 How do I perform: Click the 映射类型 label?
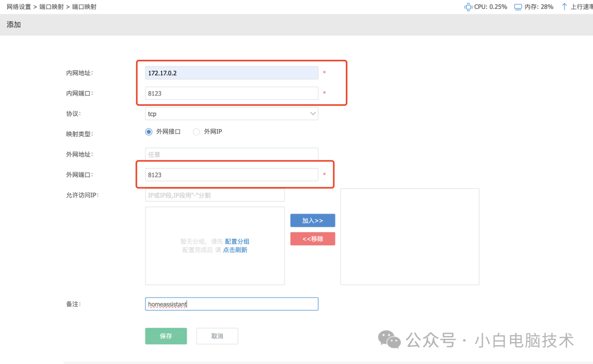pyautogui.click(x=79, y=134)
